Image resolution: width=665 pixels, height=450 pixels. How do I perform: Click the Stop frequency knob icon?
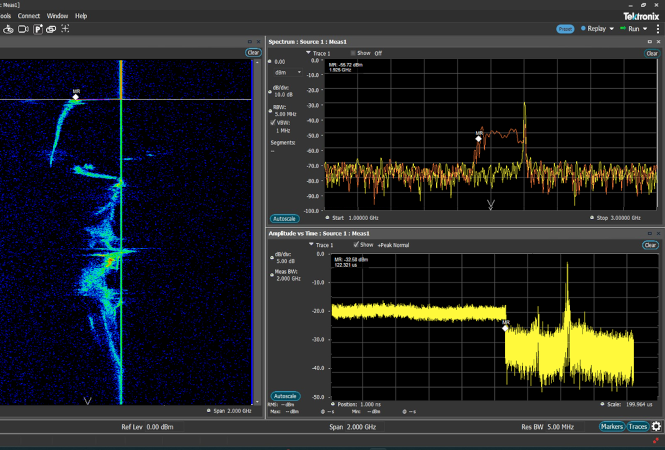pyautogui.click(x=592, y=218)
